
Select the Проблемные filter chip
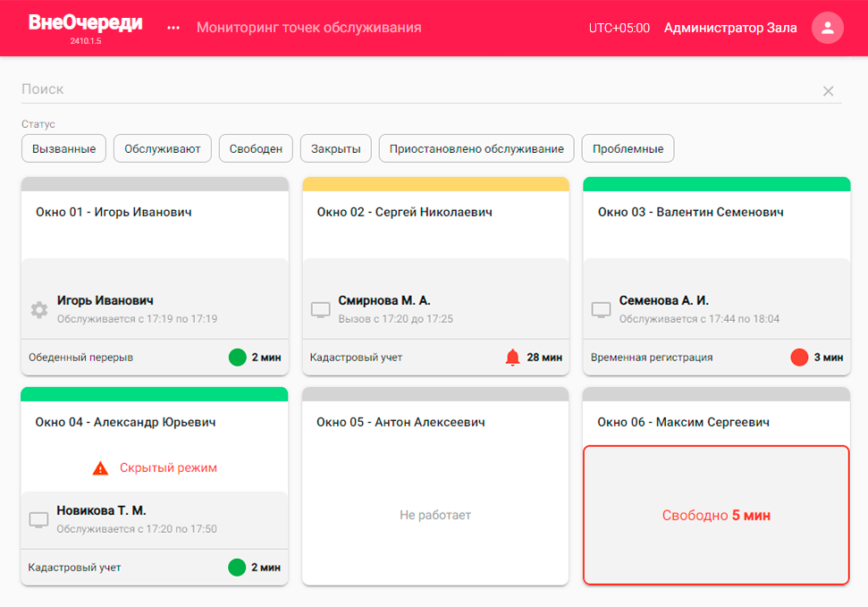coord(628,148)
